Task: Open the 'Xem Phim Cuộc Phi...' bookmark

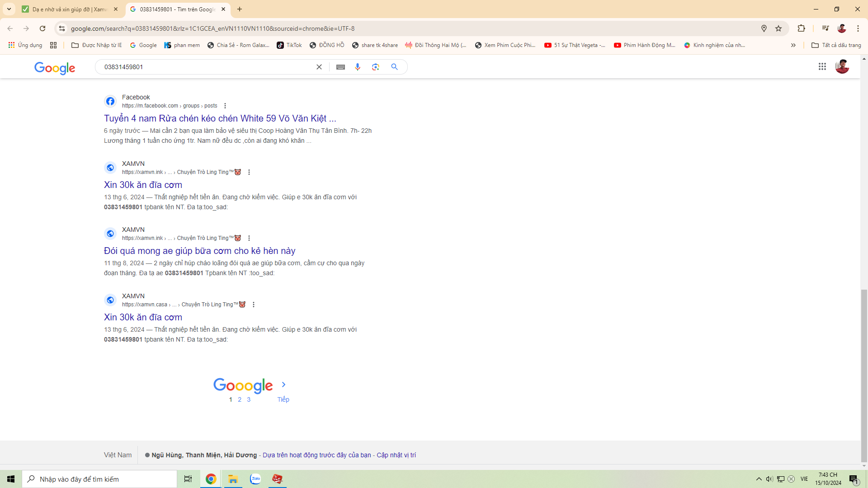Action: [x=505, y=45]
